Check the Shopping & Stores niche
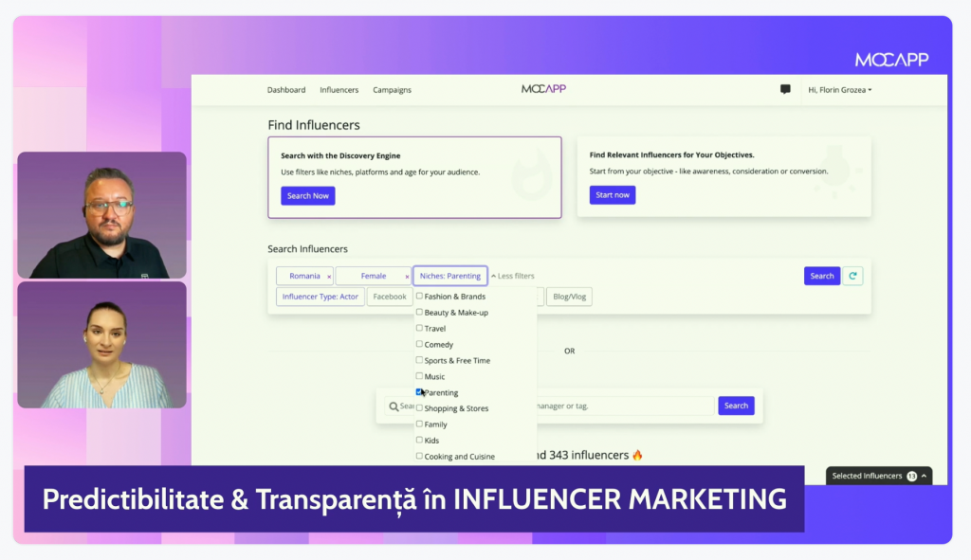 click(419, 407)
